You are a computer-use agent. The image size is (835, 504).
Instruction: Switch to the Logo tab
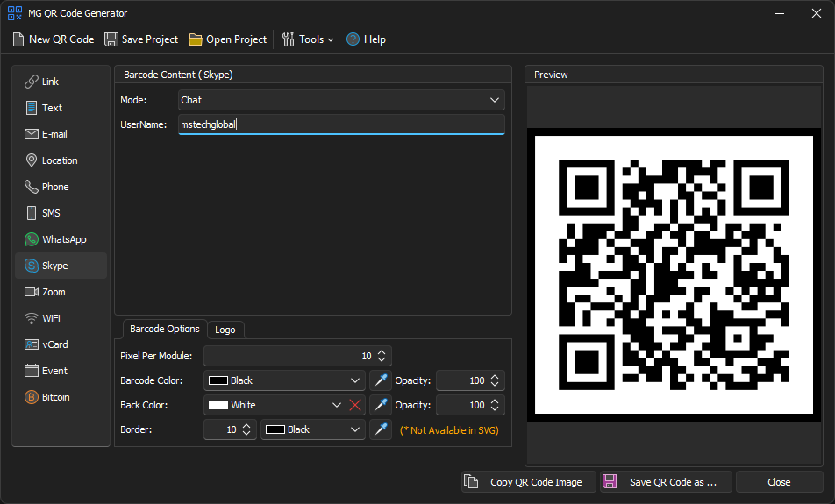point(225,330)
